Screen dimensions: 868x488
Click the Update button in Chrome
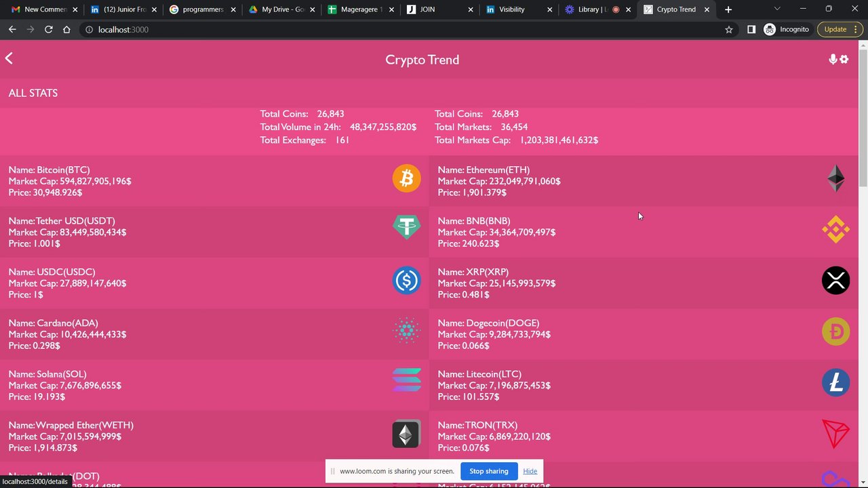tap(835, 29)
